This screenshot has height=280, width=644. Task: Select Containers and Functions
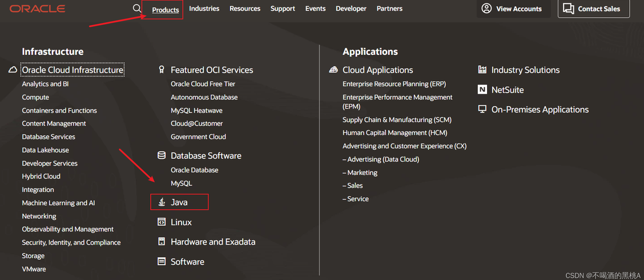tap(59, 110)
